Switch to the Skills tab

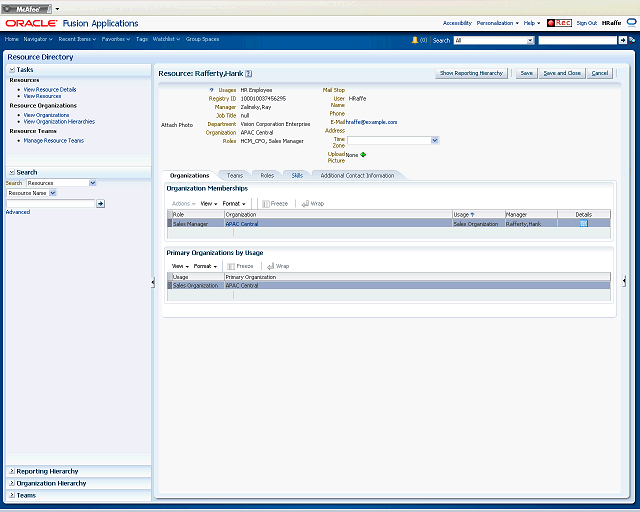click(x=297, y=176)
